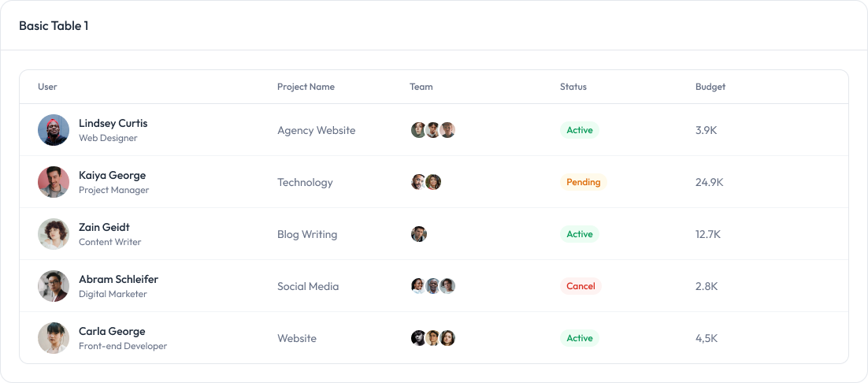Click the Active badge for Lindsey Curtis
The height and width of the screenshot is (383, 868).
click(580, 130)
